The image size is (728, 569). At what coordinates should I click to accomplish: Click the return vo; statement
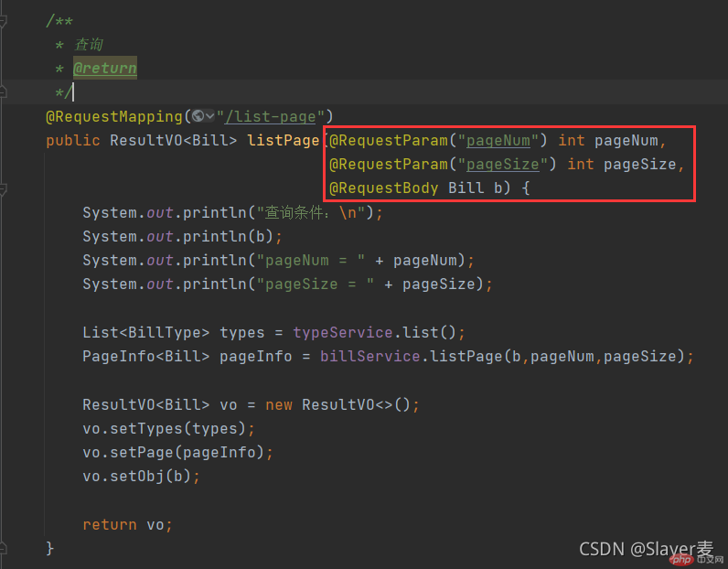pos(127,524)
